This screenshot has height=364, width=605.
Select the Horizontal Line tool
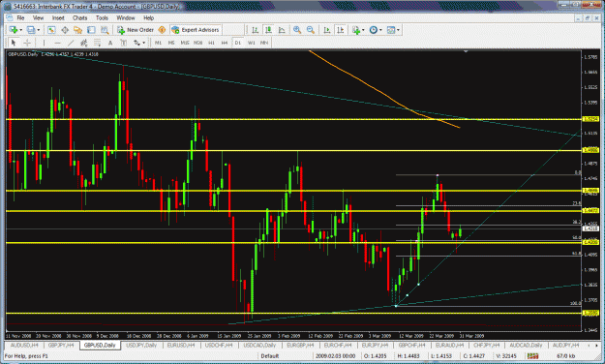57,43
